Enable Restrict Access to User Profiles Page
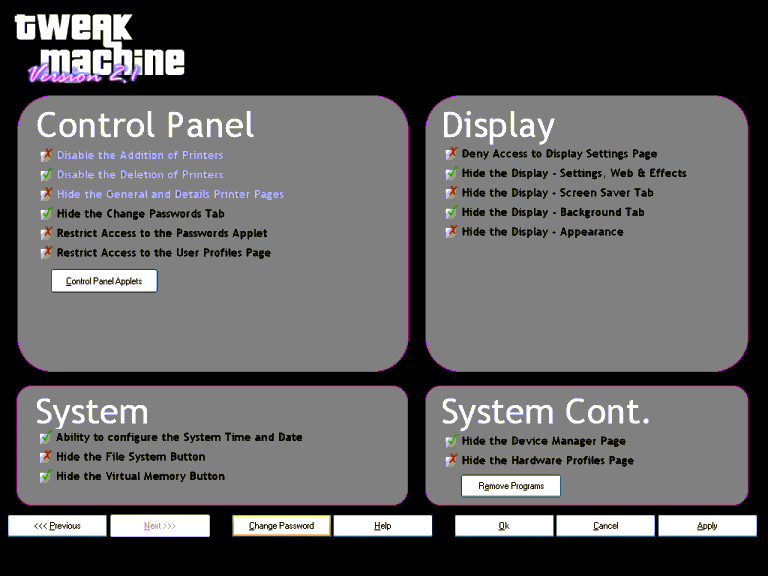Viewport: 768px width, 576px height. tap(46, 253)
